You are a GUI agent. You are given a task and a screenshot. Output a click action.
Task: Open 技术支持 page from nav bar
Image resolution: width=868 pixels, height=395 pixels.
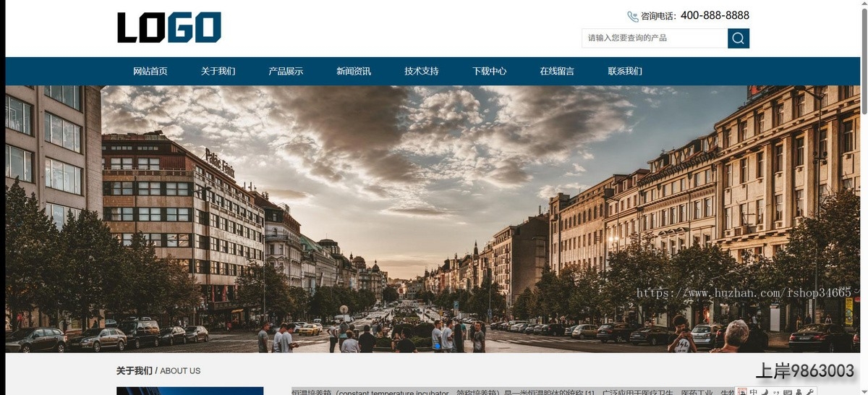click(422, 71)
